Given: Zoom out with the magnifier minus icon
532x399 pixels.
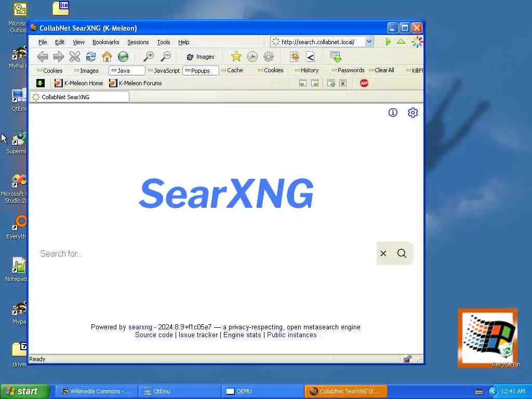Looking at the screenshot, I should (166, 57).
